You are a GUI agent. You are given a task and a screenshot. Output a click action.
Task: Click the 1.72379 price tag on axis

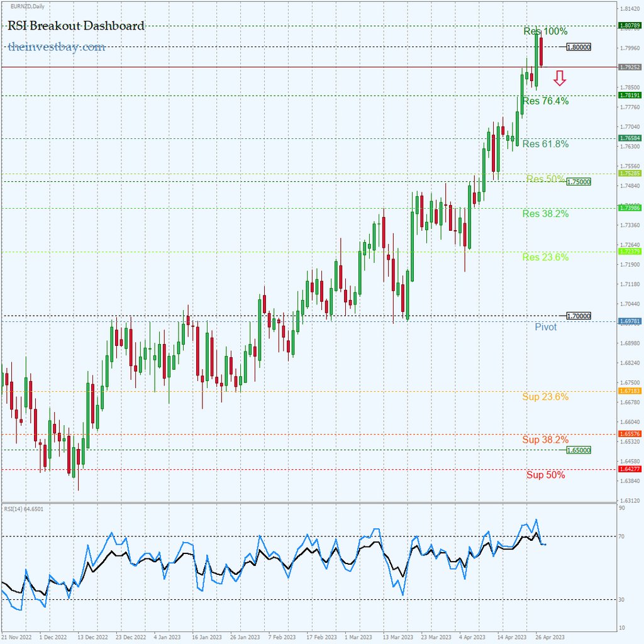630,252
